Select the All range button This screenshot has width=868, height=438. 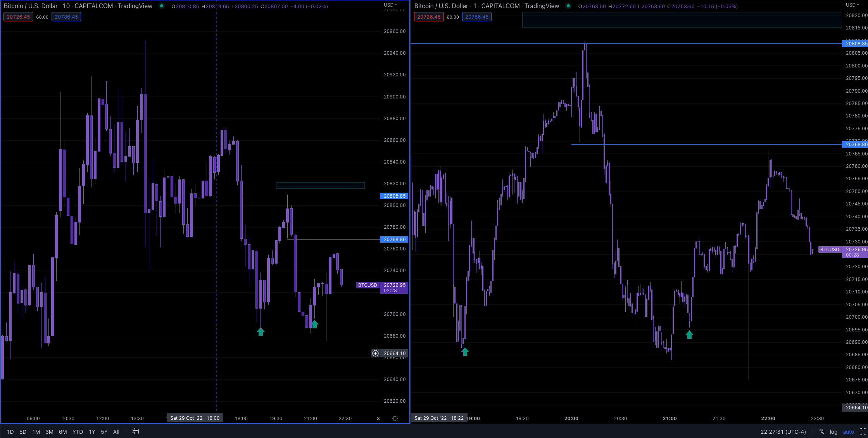click(x=116, y=431)
